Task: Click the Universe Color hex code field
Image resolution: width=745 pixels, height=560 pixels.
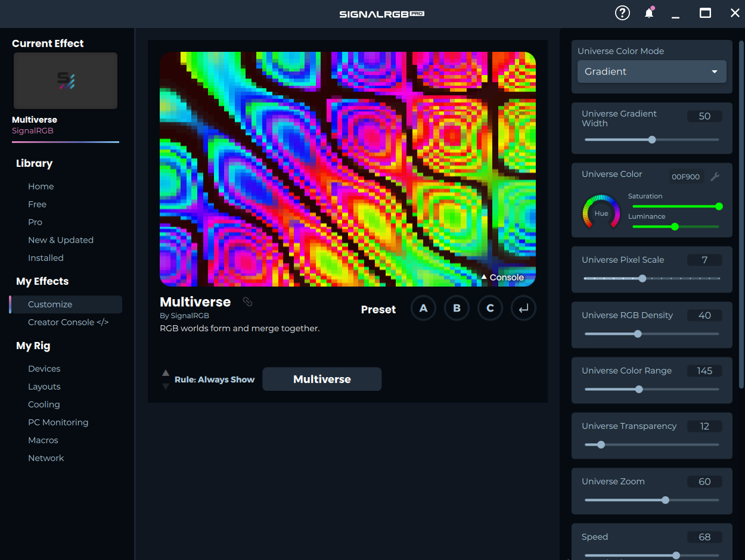Action: click(685, 177)
